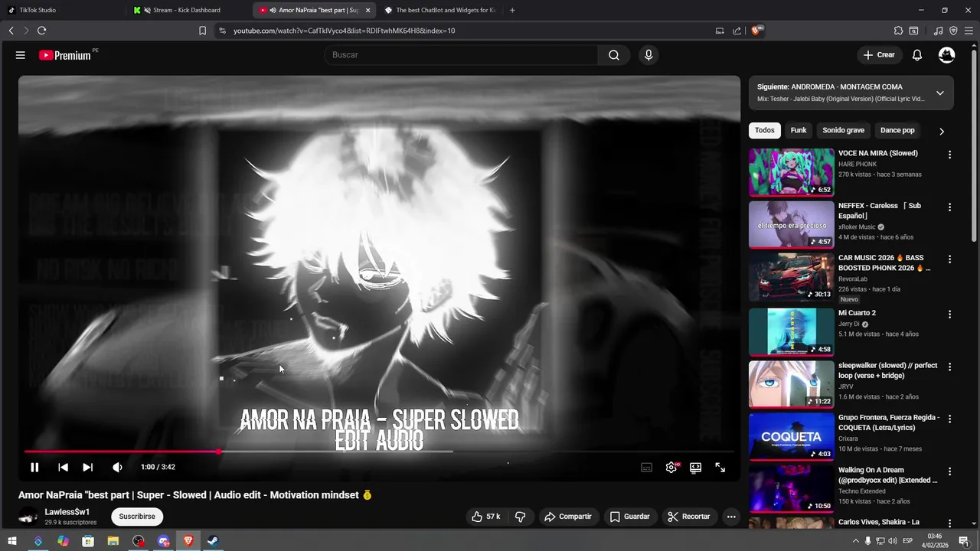Open options for sleepwalker (slowed) video

coord(949,367)
